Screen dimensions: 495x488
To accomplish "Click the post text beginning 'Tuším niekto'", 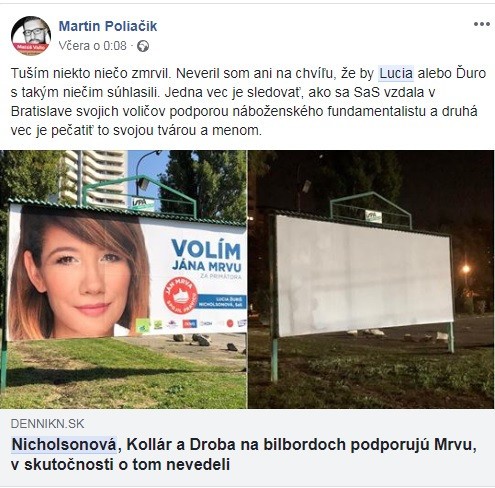I will 248,101.
